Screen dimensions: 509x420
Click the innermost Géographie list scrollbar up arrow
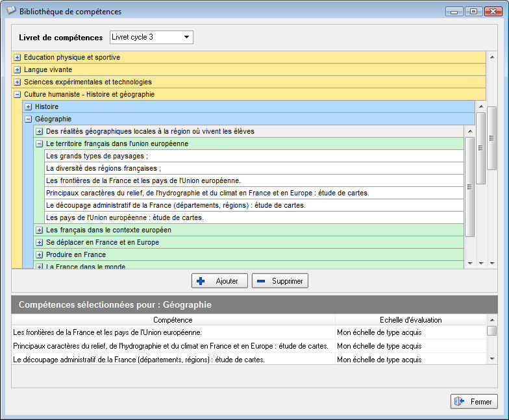click(x=470, y=131)
